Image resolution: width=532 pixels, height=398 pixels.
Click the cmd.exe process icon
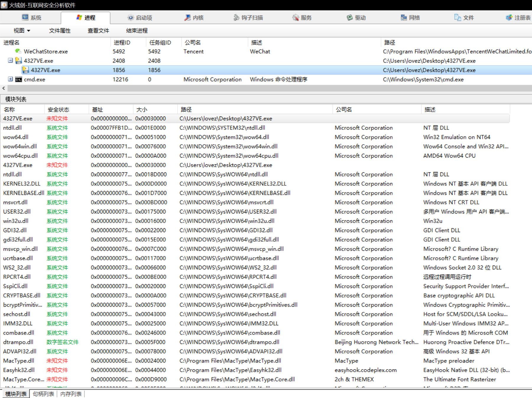[x=19, y=80]
